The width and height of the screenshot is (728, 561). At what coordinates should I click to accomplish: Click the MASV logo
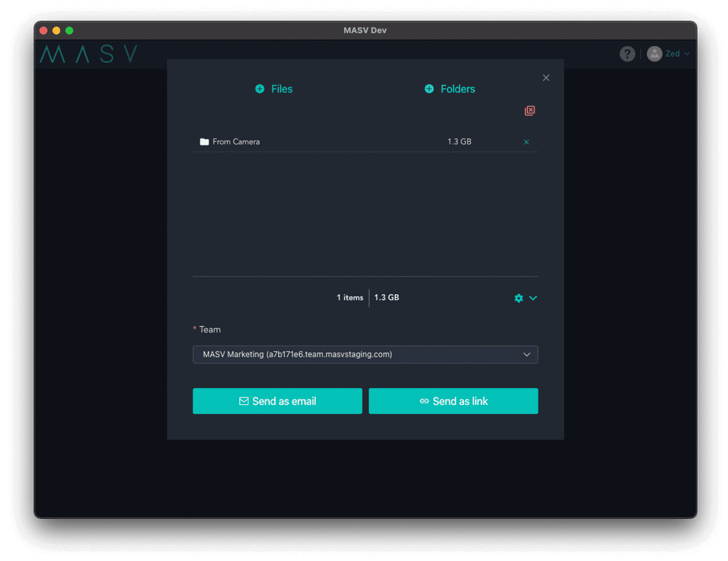coord(89,54)
